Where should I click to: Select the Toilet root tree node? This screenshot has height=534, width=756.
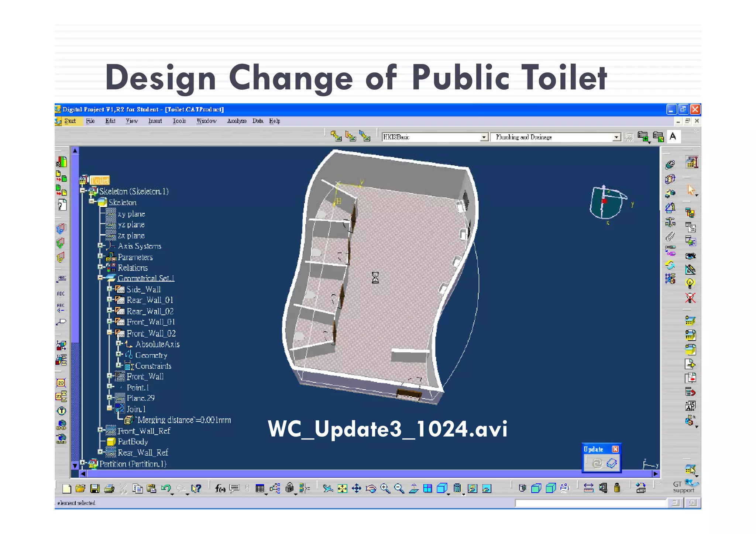point(100,180)
